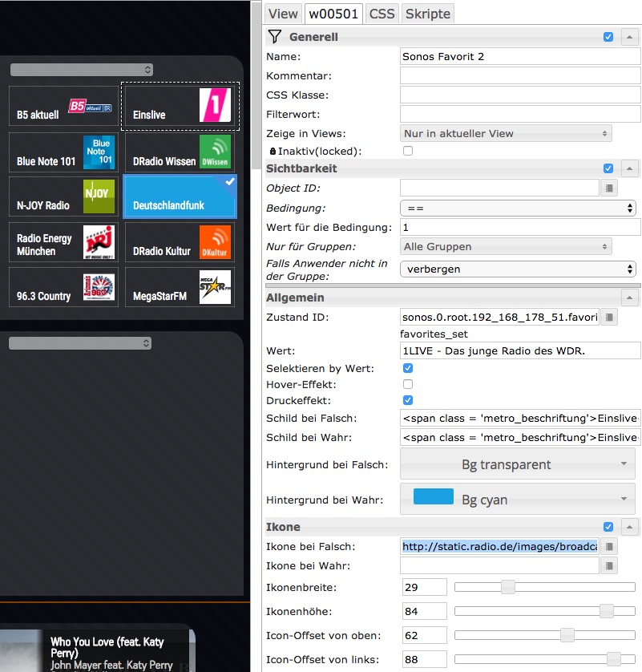
Task: Switch to the CSS tab
Action: (x=382, y=14)
